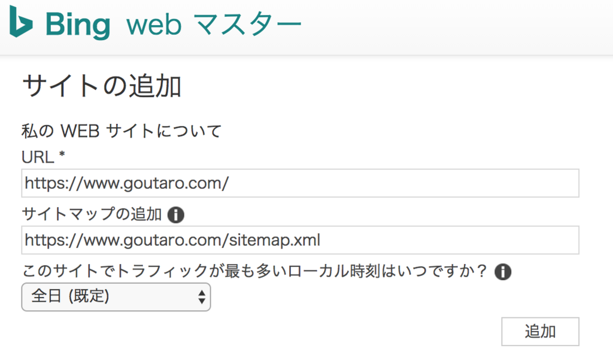Focus the URL input field
This screenshot has height=364, width=613.
[300, 183]
